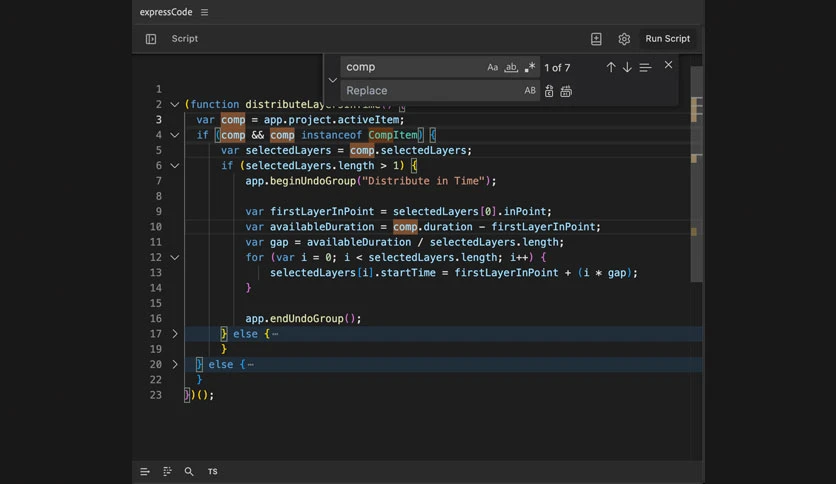Click line number 23 in gutter
The height and width of the screenshot is (484, 836).
click(x=156, y=395)
